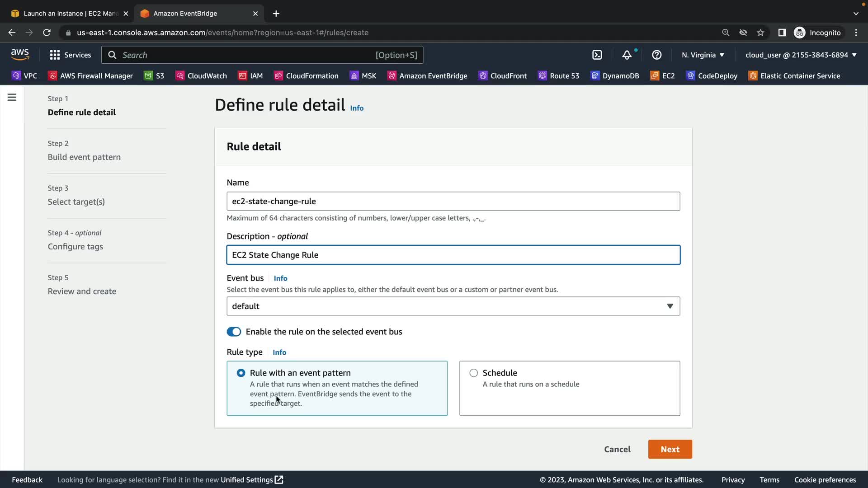Image resolution: width=868 pixels, height=488 pixels.
Task: Click the AWS logo home icon
Action: point(20,55)
